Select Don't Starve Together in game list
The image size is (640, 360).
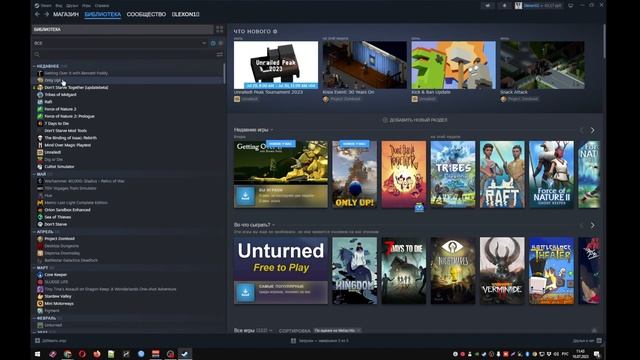[76, 87]
